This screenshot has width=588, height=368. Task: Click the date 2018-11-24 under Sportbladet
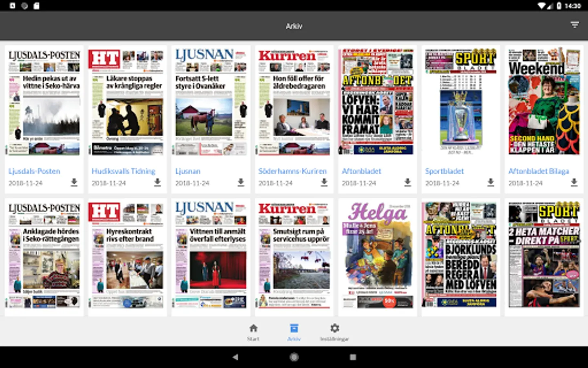pyautogui.click(x=442, y=183)
